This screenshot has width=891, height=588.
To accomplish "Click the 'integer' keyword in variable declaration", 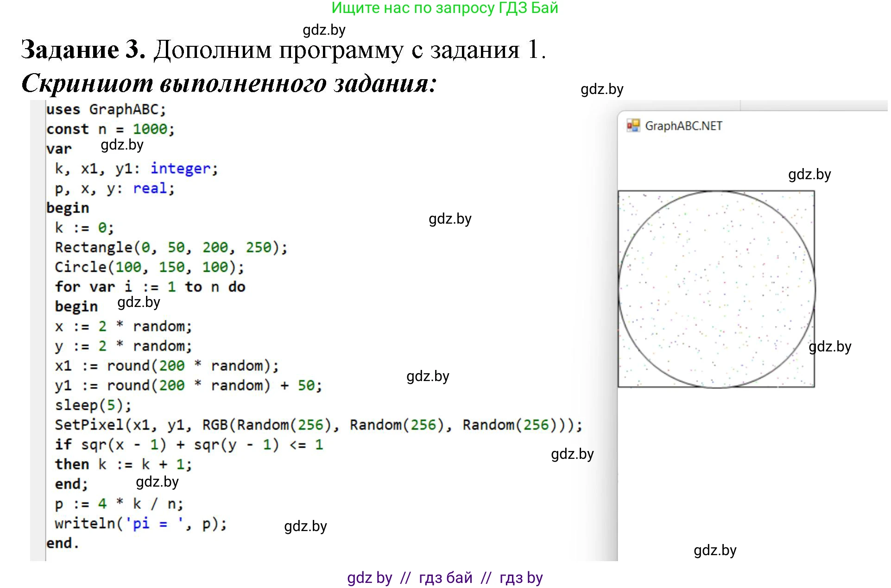I will click(x=180, y=169).
